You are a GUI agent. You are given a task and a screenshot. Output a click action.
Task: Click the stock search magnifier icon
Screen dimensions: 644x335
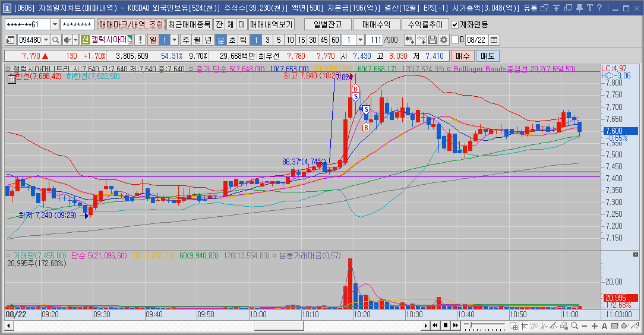tap(56, 40)
